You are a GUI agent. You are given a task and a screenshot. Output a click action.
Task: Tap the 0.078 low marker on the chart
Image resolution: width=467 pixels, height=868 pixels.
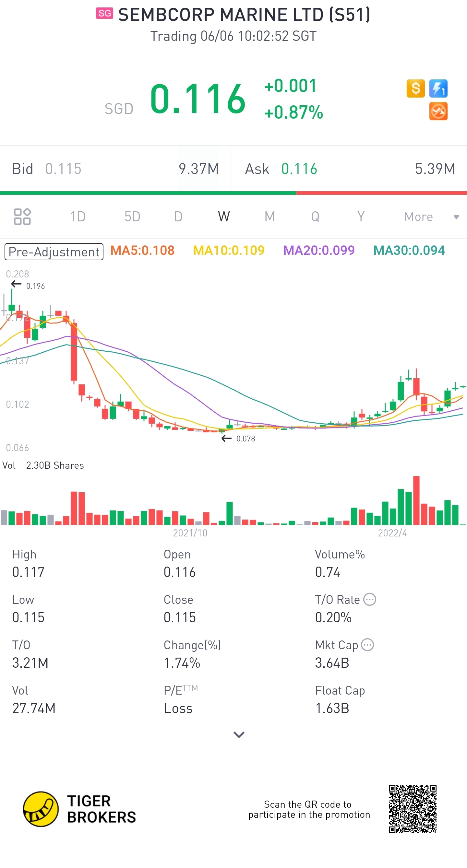pyautogui.click(x=245, y=439)
